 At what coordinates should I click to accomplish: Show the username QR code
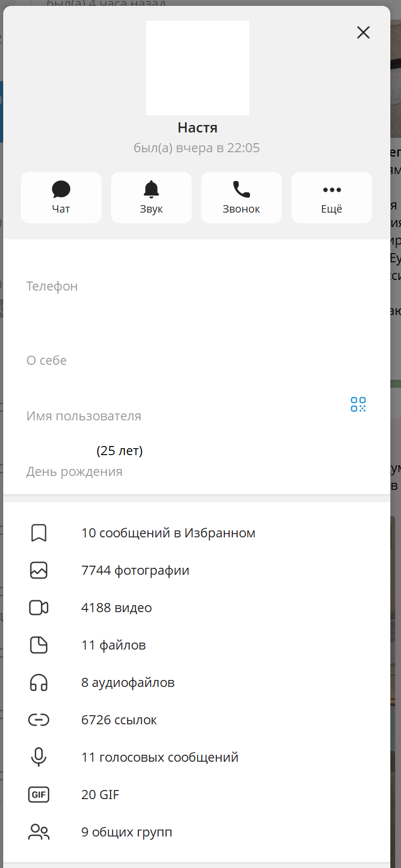(358, 404)
